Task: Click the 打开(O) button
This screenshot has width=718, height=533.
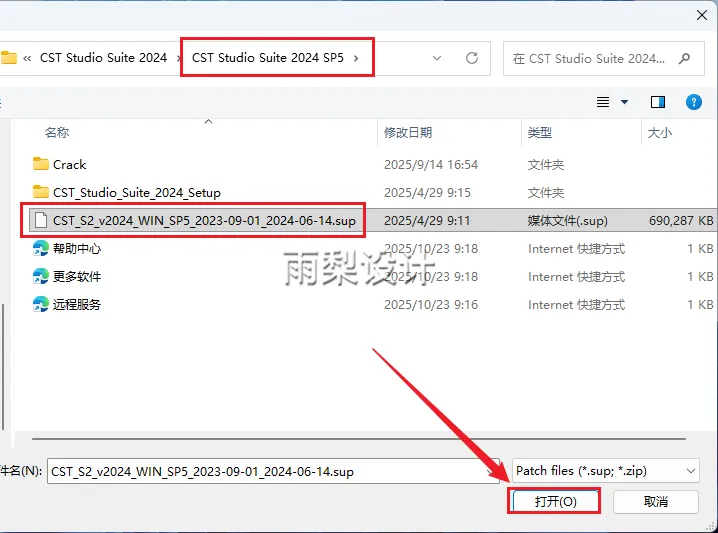Action: 555,501
